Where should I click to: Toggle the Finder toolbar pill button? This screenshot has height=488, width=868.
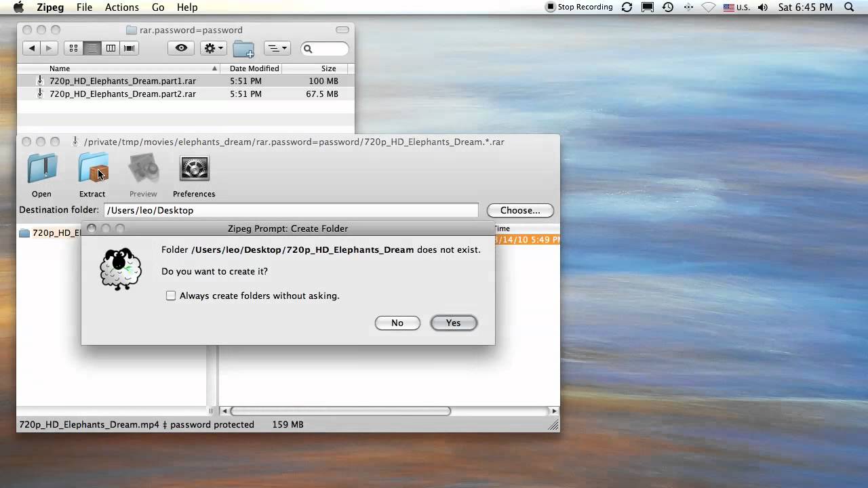point(342,30)
